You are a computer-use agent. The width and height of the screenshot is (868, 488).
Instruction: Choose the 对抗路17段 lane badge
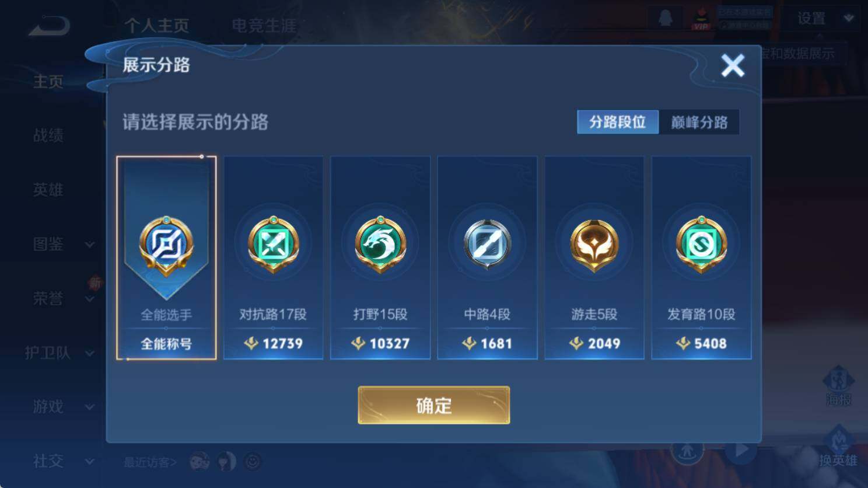point(274,245)
